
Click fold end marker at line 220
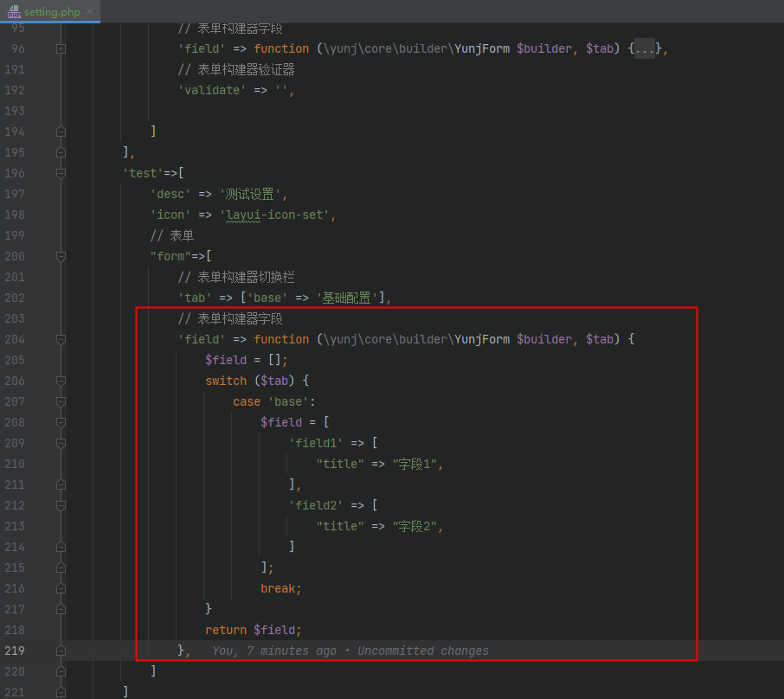tap(61, 671)
